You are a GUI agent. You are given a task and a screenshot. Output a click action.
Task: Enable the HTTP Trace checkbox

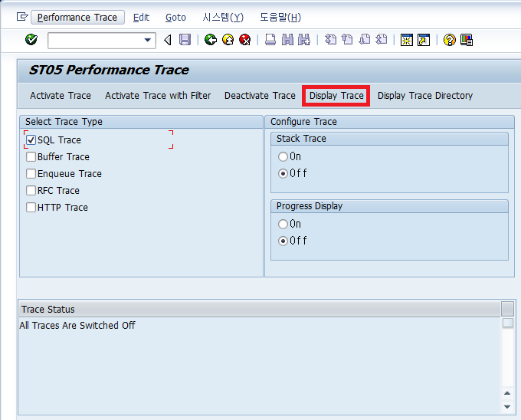tap(31, 208)
